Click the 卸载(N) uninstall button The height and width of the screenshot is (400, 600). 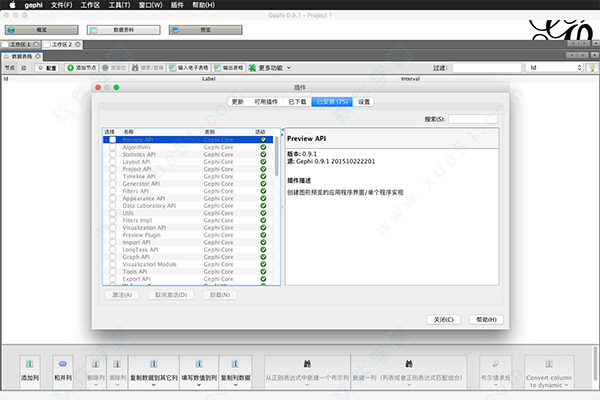point(220,295)
